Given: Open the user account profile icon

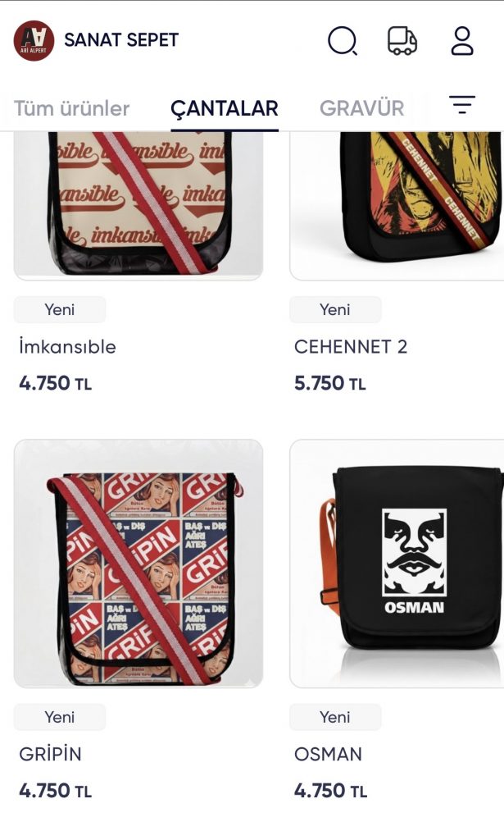Looking at the screenshot, I should pos(461,41).
